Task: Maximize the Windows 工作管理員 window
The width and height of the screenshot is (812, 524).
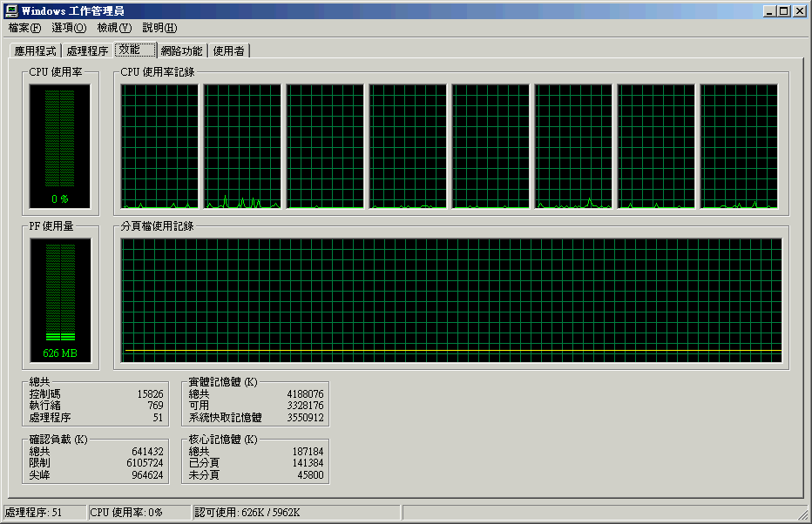Action: 784,10
